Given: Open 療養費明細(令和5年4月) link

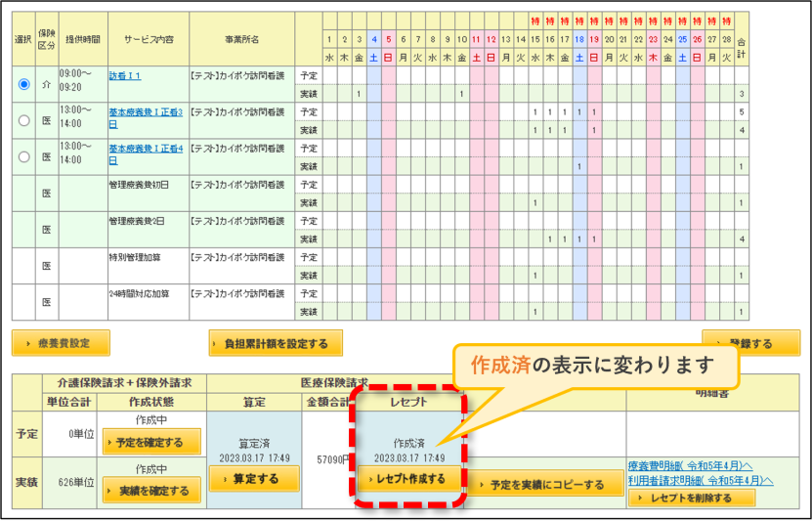Looking at the screenshot, I should (690, 465).
